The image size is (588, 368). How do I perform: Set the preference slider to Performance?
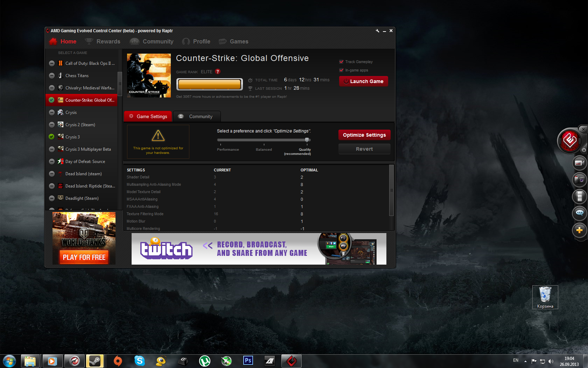[x=228, y=149]
